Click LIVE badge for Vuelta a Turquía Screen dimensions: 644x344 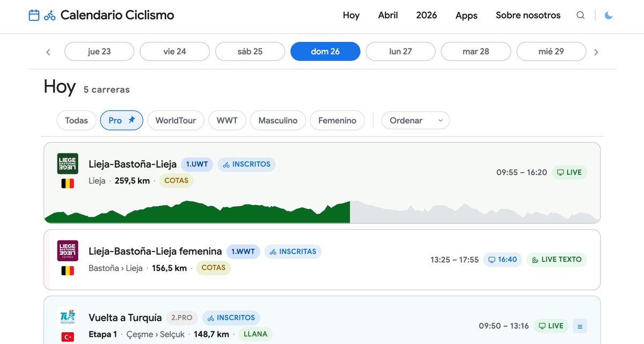pyautogui.click(x=551, y=326)
